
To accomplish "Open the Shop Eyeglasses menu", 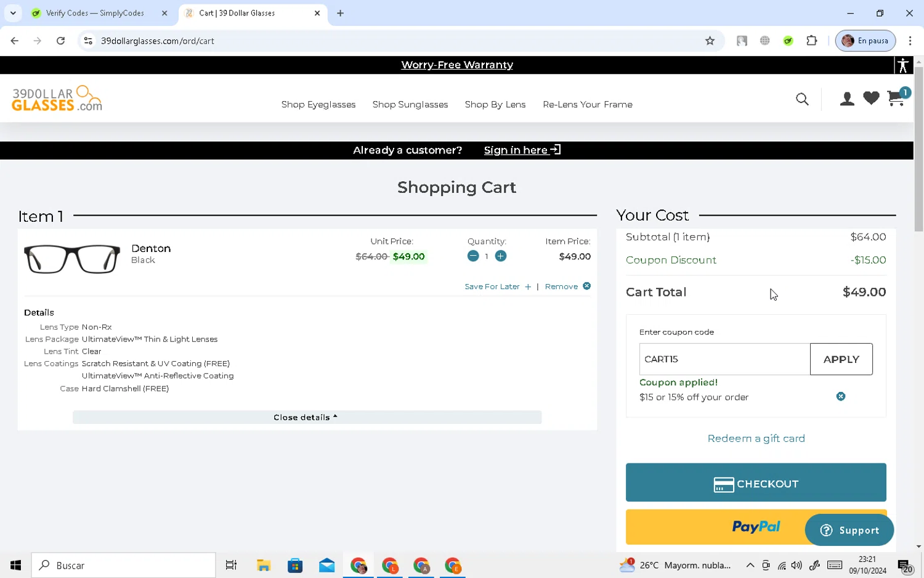I will click(318, 104).
